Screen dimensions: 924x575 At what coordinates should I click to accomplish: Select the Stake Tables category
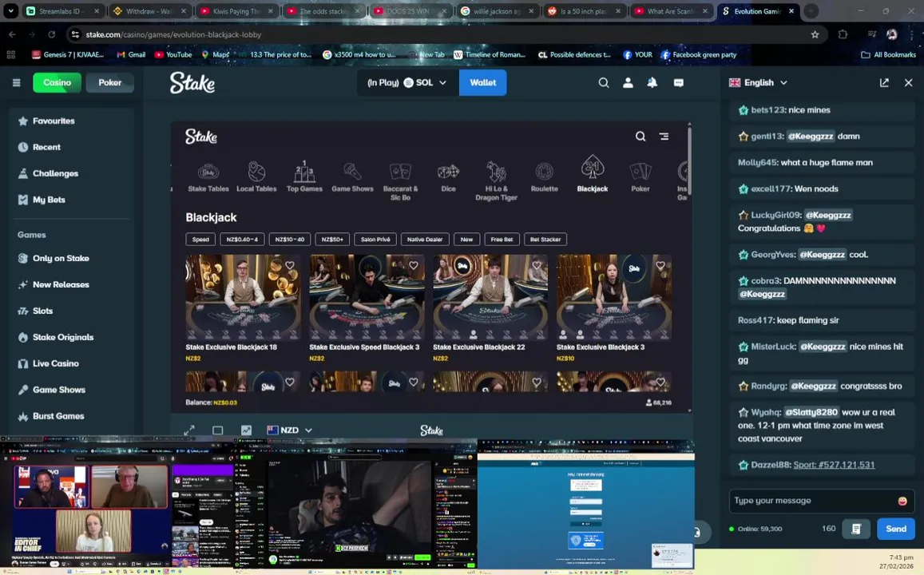pos(208,178)
